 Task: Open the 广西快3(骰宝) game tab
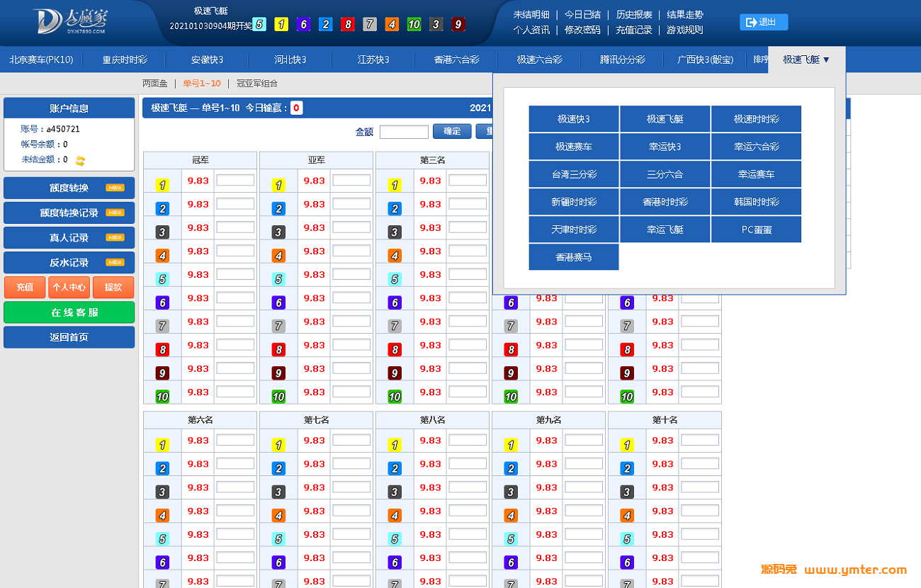[x=705, y=60]
